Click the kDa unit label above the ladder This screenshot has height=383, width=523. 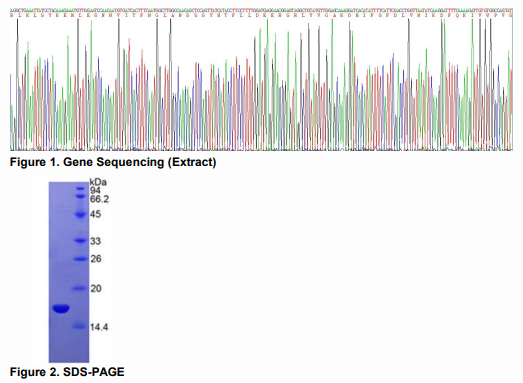tap(98, 182)
